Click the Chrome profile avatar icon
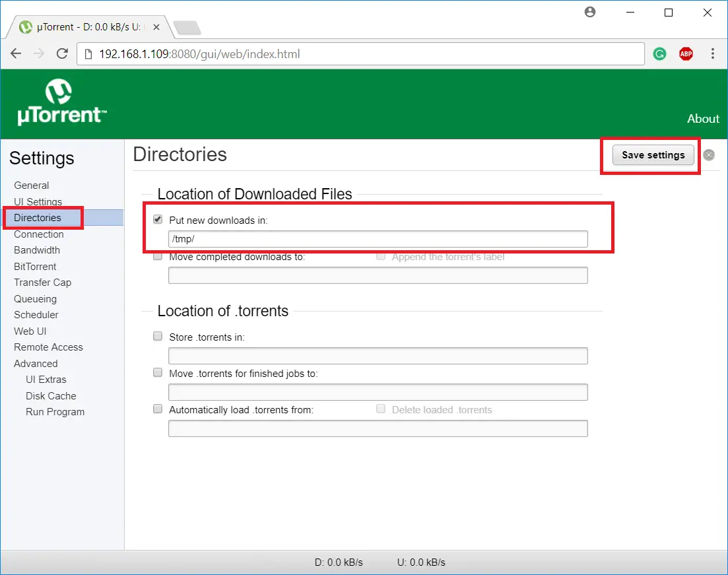Image resolution: width=728 pixels, height=575 pixels. click(590, 13)
